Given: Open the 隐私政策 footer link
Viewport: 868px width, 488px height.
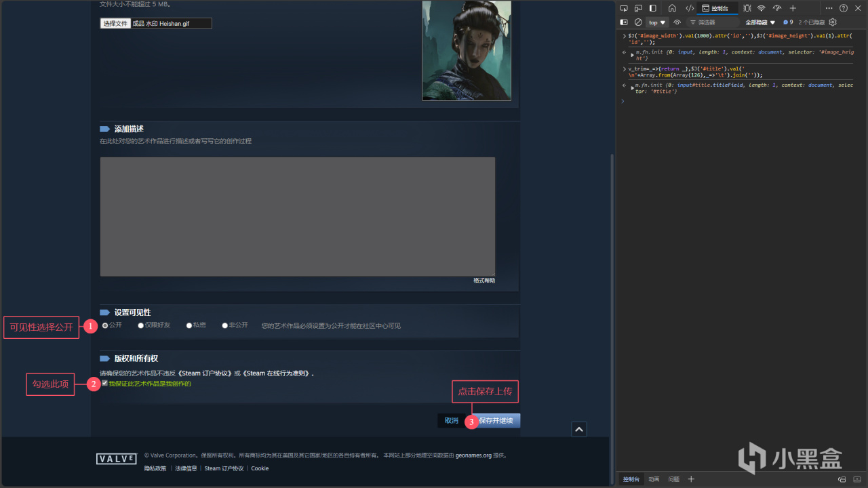Looking at the screenshot, I should click(x=155, y=468).
